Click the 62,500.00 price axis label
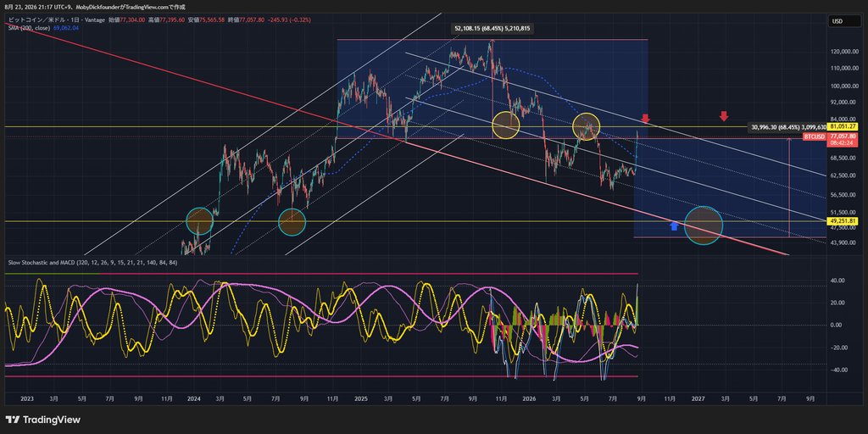Screen dimensions: 868x434 [x=845, y=175]
